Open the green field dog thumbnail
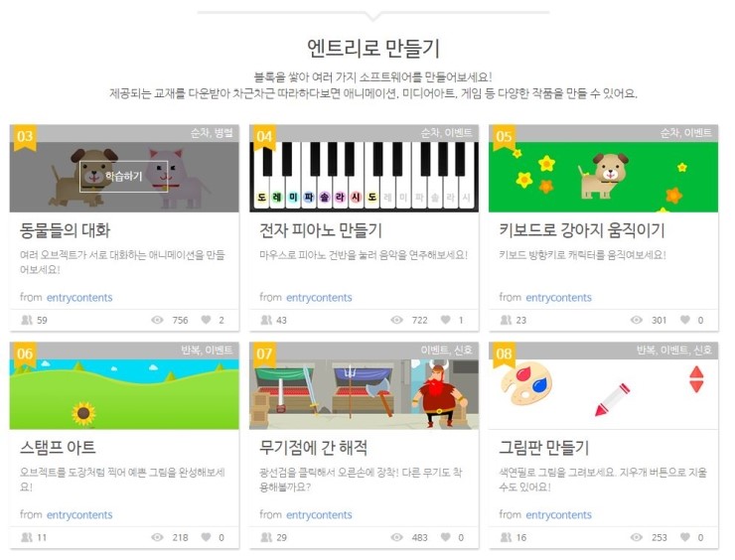Viewport: 735px width, 560px height. click(x=603, y=177)
